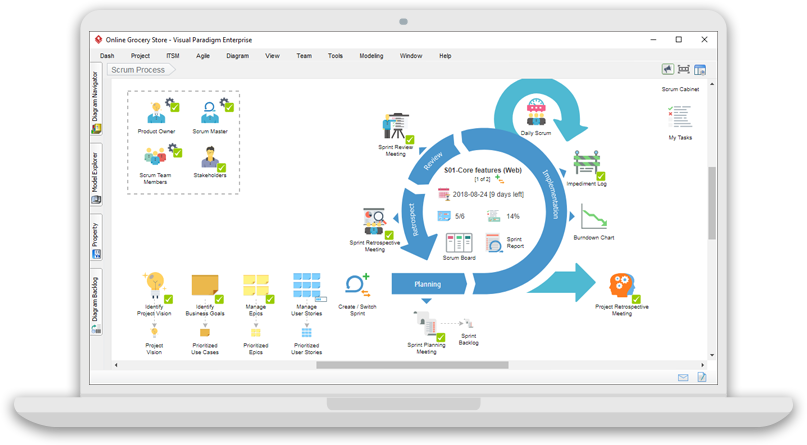This screenshot has width=807, height=445.
Task: Open the Prioritized Use Cases icon
Action: (x=205, y=332)
